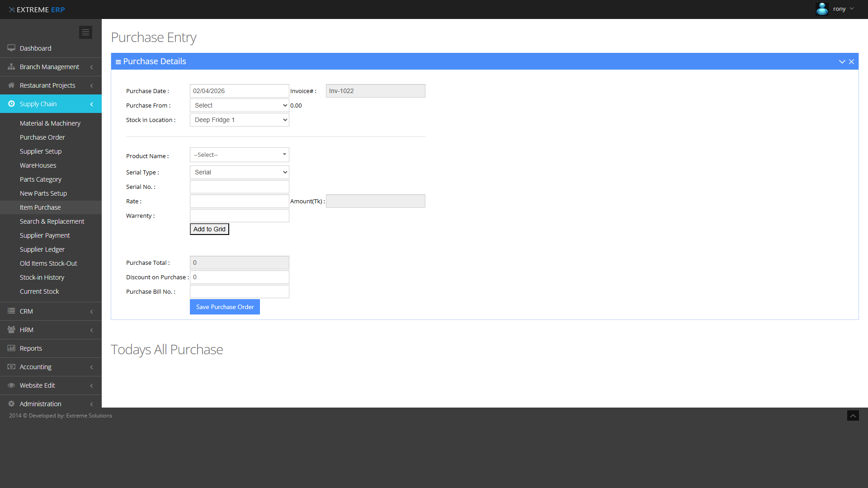
Task: Click the sidebar hamburger toggle icon
Action: 85,32
